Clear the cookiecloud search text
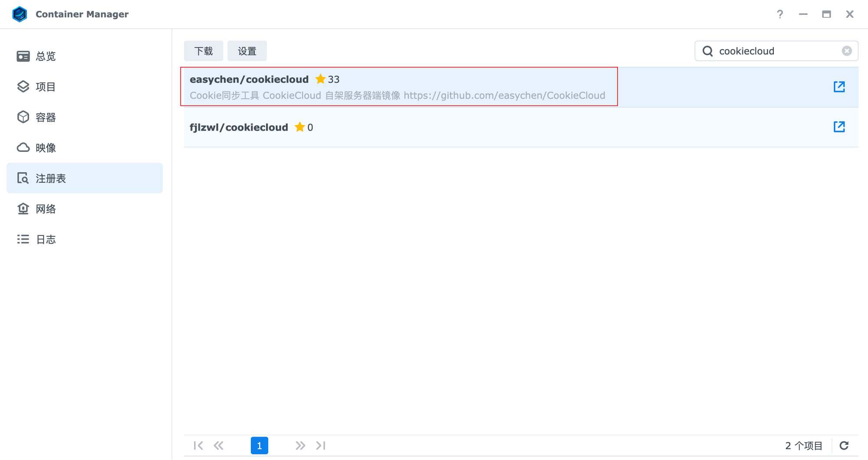Viewport: 868px width, 460px height. tap(846, 51)
